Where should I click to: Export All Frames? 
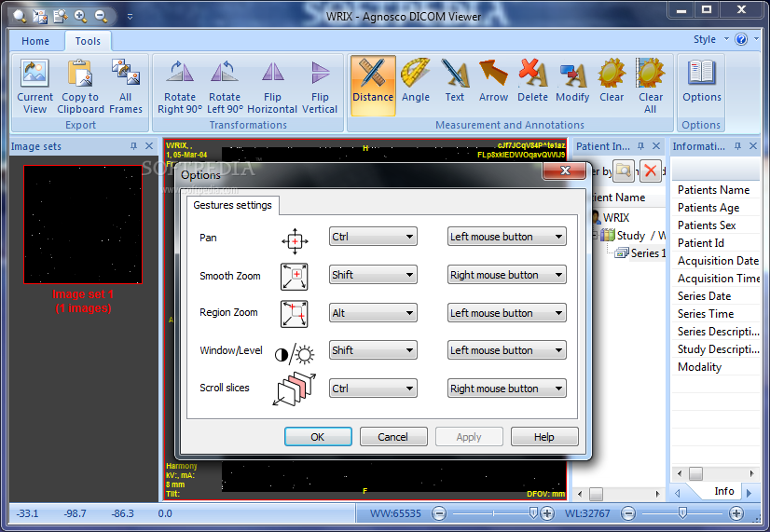125,87
